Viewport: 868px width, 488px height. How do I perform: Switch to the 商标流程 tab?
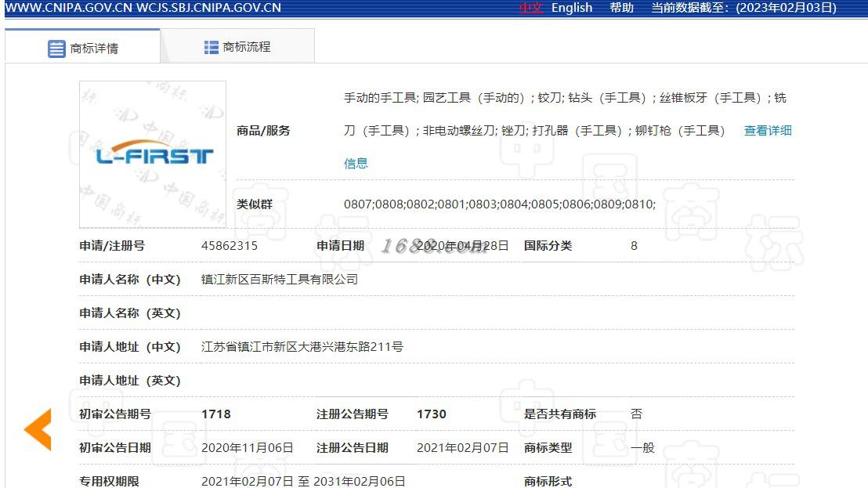point(237,47)
